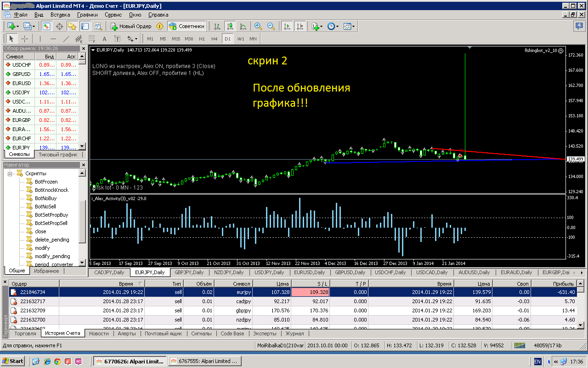Switch chart to candlesticks icon
This screenshot has width=588, height=368.
[x=230, y=26]
